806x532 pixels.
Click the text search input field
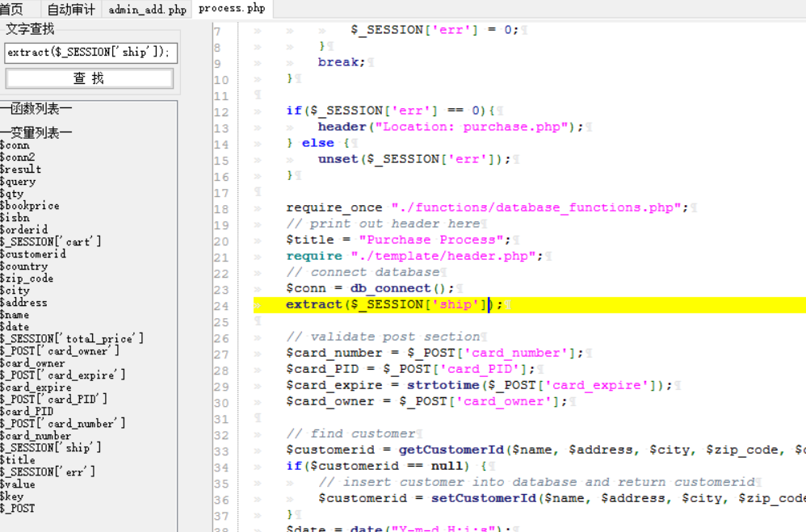pyautogui.click(x=90, y=52)
